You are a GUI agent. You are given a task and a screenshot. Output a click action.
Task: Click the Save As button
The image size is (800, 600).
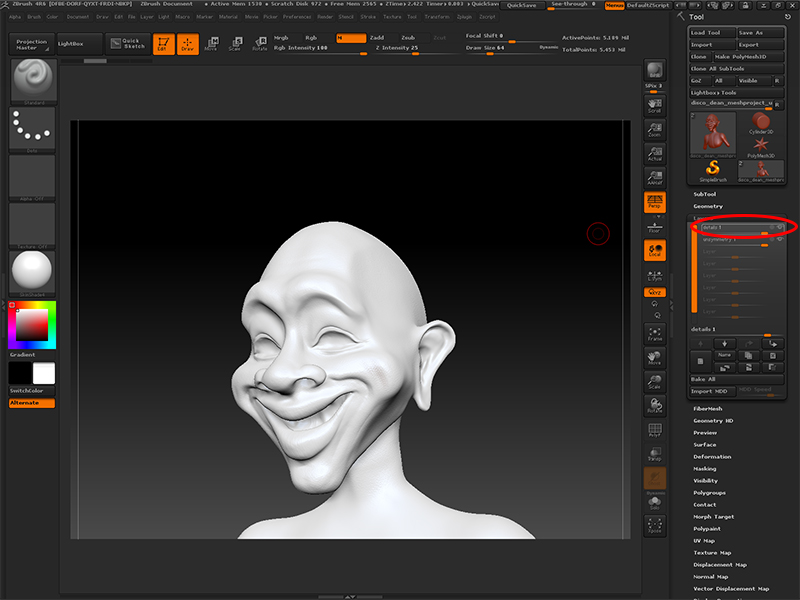tap(760, 33)
